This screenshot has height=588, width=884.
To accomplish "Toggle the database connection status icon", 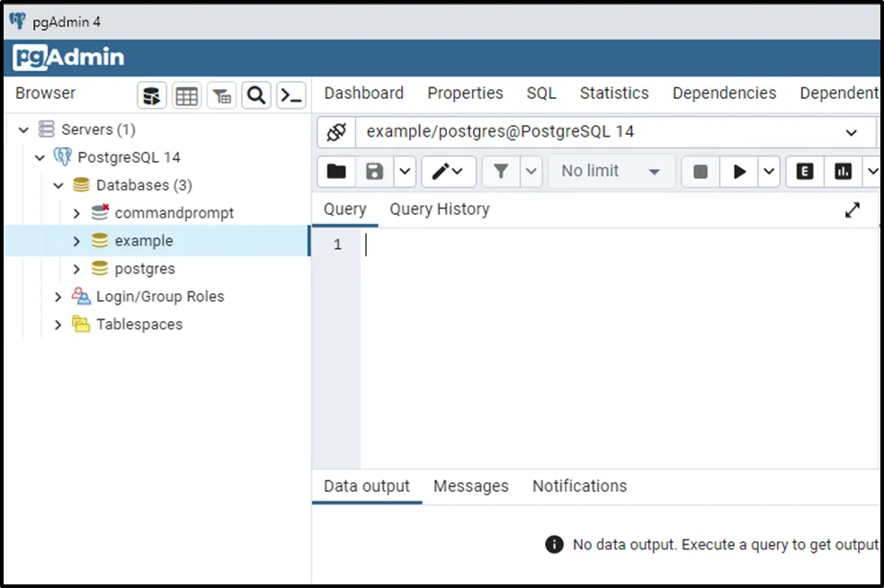I will point(336,132).
